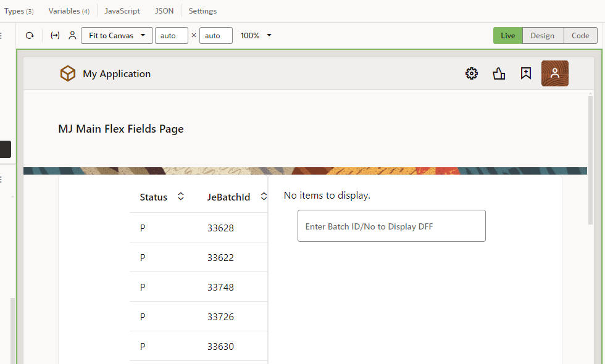605x364 pixels.
Task: Open the Variables tab
Action: coord(69,11)
